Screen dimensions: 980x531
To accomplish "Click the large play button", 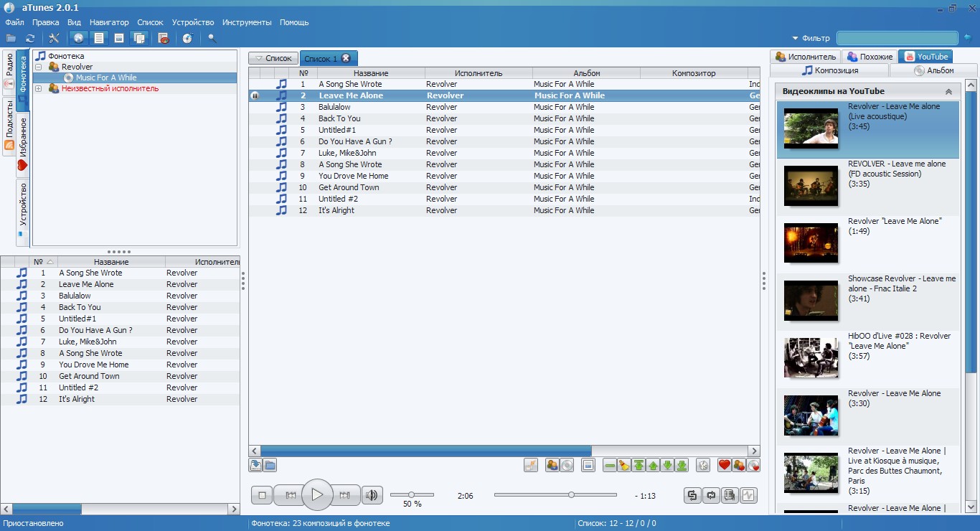I will coord(317,494).
